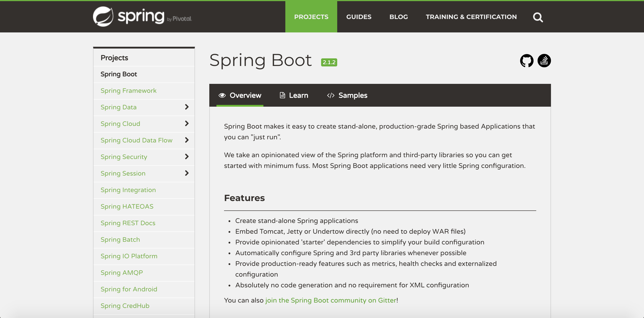Expand the Spring Security submenu chevron
Screen dimensions: 644x318
pos(186,157)
